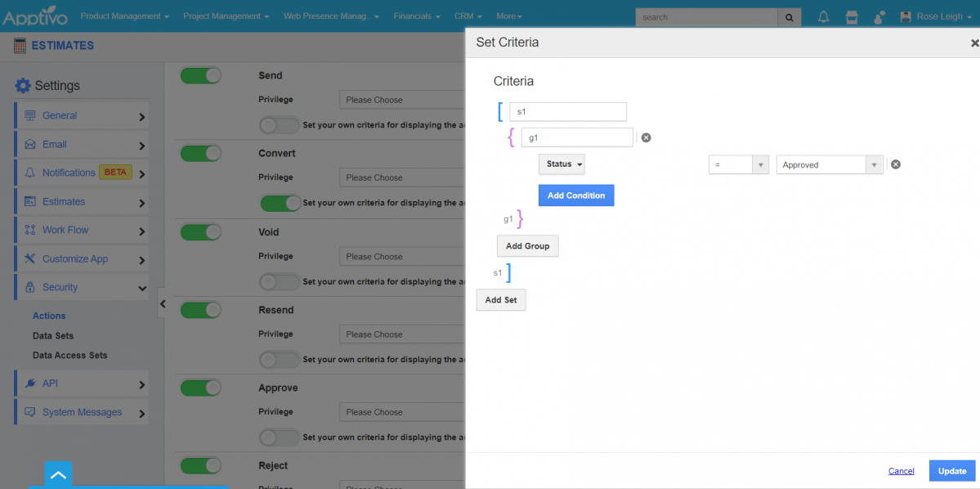Click the Cancel link
Screen dimensions: 980x489
click(x=901, y=471)
